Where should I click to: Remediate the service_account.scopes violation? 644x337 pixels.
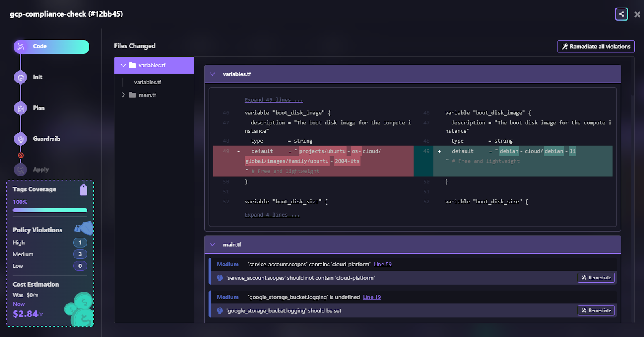click(596, 277)
